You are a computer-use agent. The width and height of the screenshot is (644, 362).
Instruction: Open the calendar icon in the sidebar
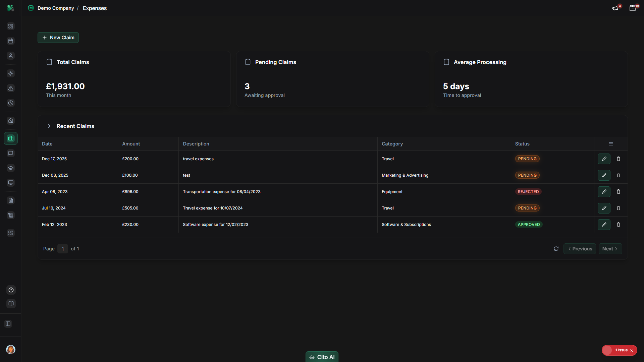tap(11, 41)
